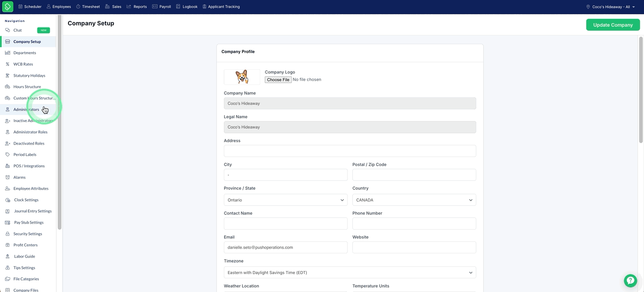The image size is (644, 292).
Task: Open the Logbook menu
Action: (x=186, y=7)
